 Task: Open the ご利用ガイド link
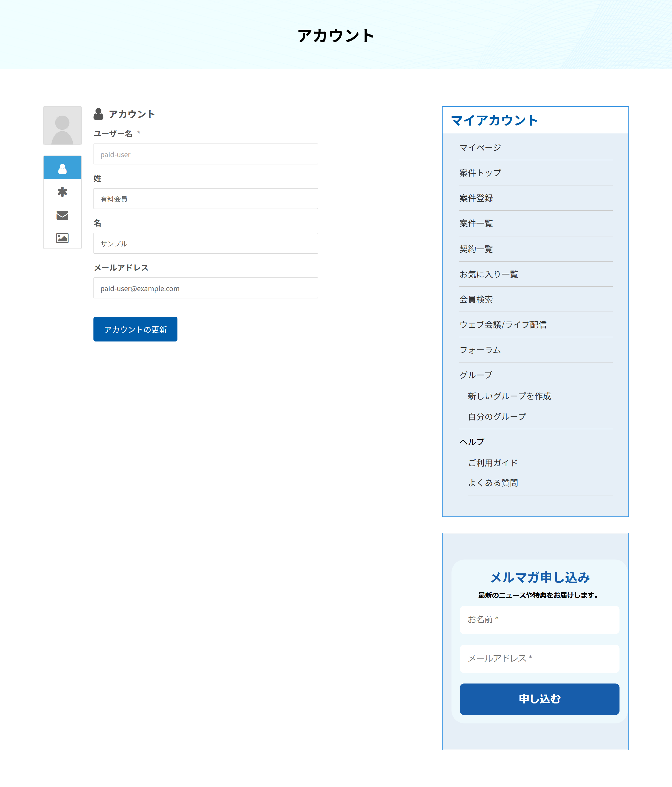pos(493,463)
